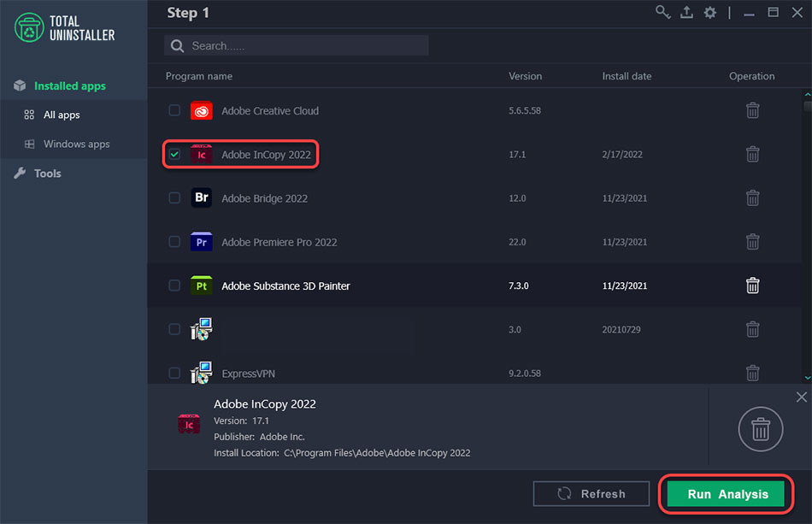Image resolution: width=812 pixels, height=524 pixels.
Task: Click the version 5.6.5.58 cell
Action: click(525, 110)
